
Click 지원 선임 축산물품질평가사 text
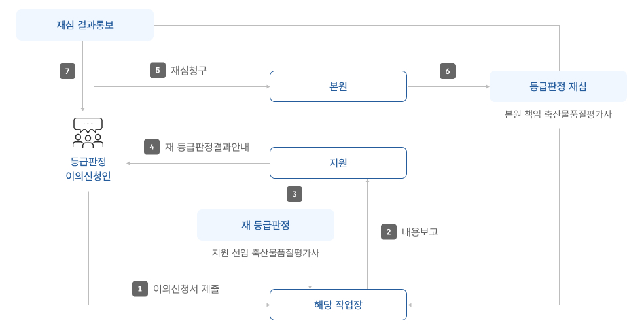coord(266,252)
